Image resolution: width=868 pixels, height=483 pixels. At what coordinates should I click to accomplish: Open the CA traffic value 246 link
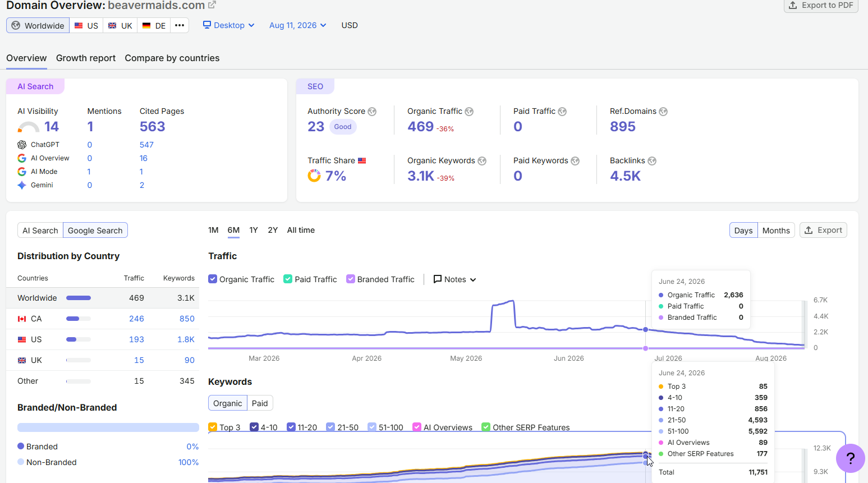coord(136,319)
